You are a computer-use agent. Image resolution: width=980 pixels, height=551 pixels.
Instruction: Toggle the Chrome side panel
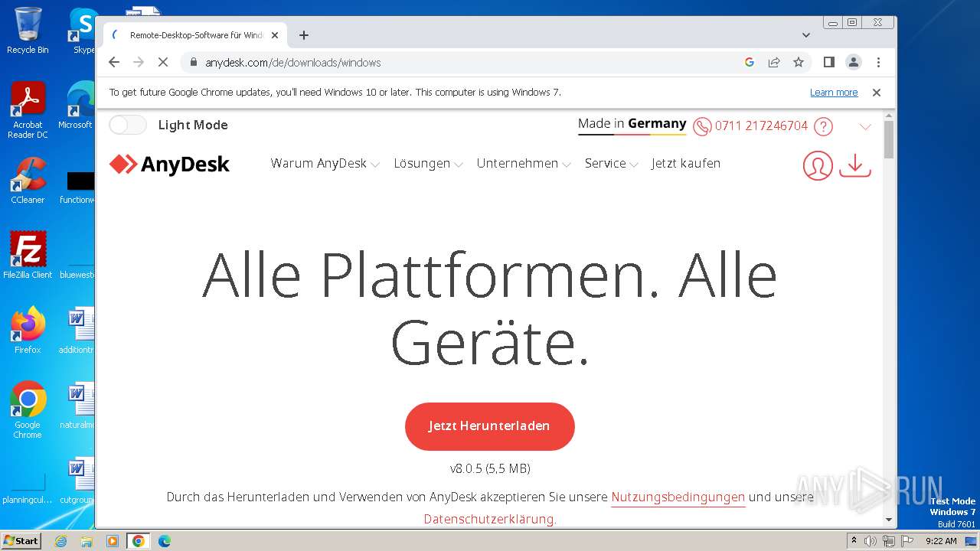point(828,62)
